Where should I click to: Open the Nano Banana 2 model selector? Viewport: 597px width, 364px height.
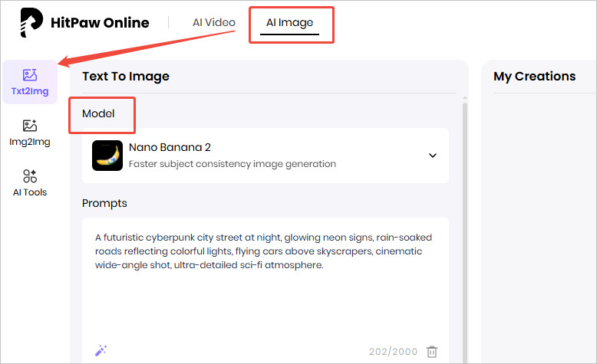point(265,155)
